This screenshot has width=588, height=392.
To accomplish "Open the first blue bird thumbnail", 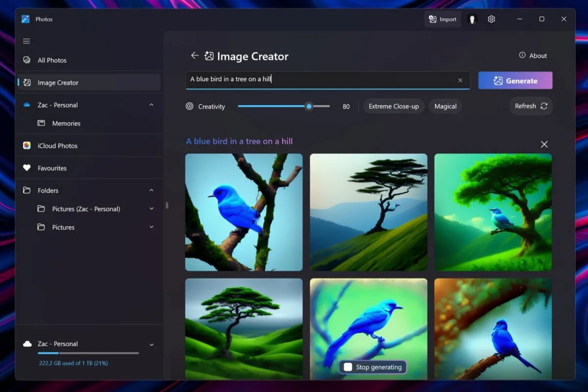I will [244, 212].
